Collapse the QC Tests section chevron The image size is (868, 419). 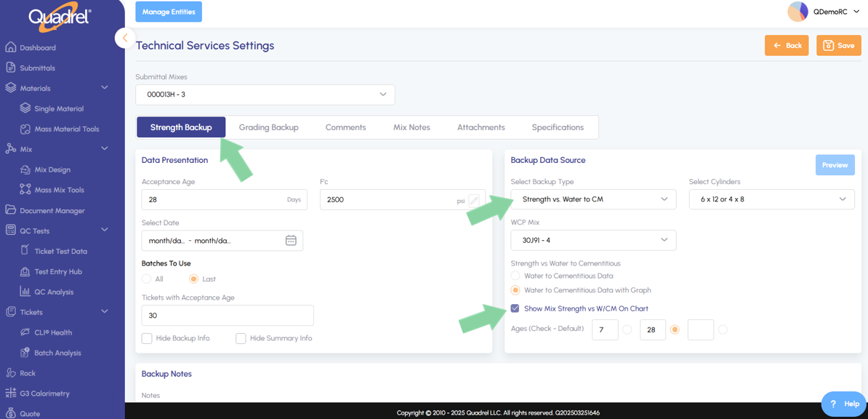pyautogui.click(x=105, y=230)
